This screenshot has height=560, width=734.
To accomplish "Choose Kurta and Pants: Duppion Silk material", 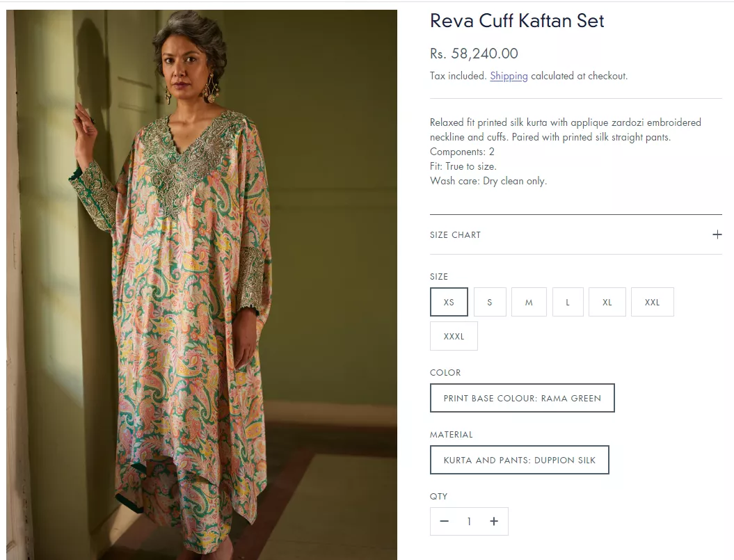I will tap(519, 460).
